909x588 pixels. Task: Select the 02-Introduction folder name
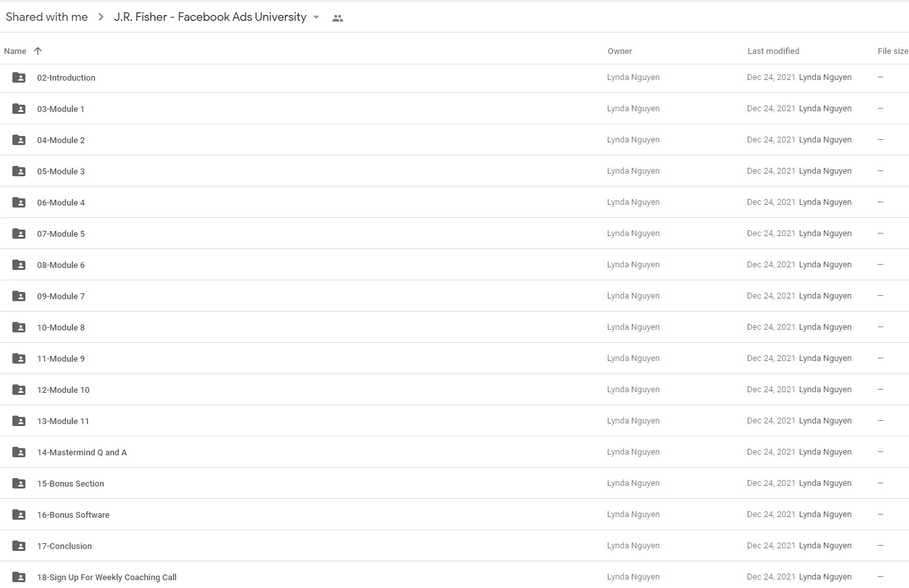66,77
